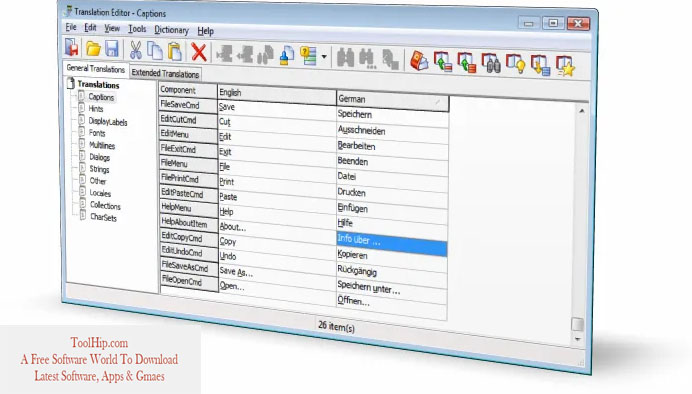
Task: Click the scrollbar down arrow
Action: point(578,339)
